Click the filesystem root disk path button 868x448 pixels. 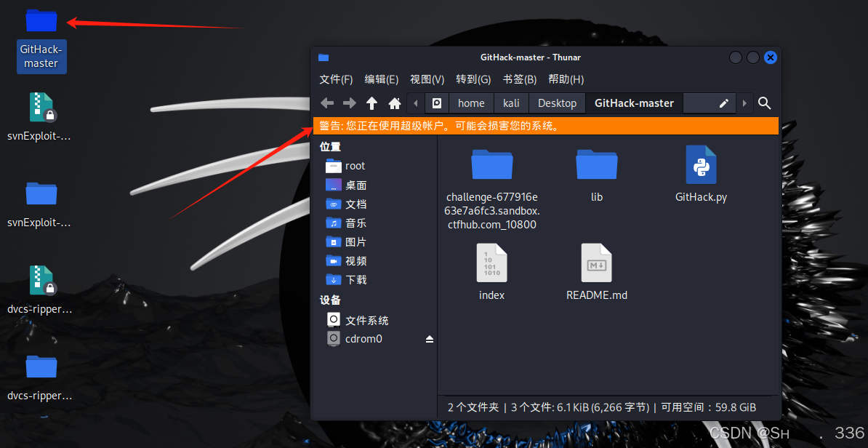[x=437, y=103]
